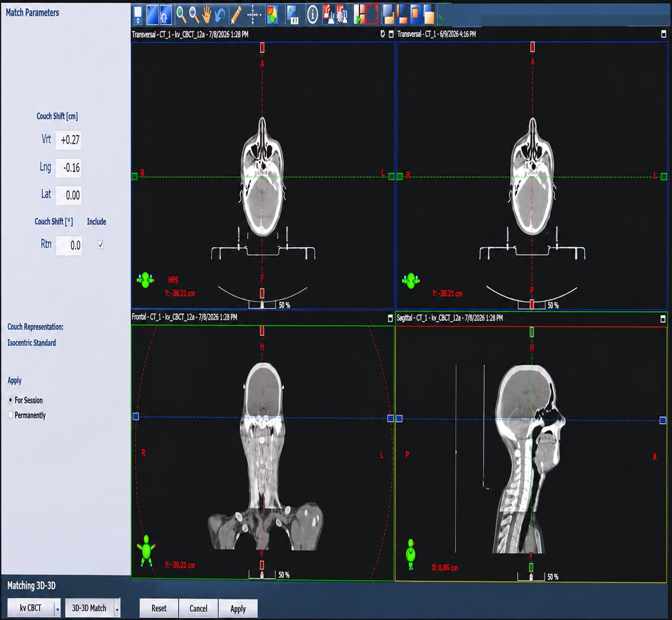Screen dimensions: 672x620
Task: Click patient orientation figure in Frontal view
Action: [x=146, y=551]
